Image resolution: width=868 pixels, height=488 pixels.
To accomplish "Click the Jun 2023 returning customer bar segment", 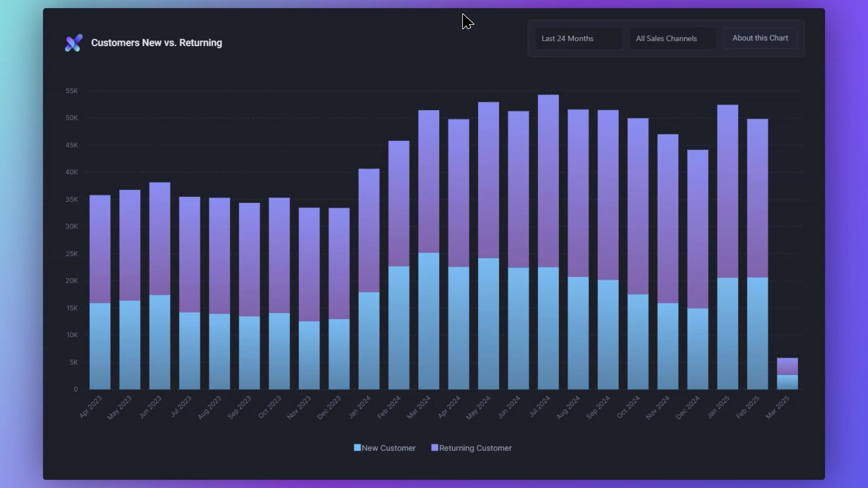I will 160,239.
